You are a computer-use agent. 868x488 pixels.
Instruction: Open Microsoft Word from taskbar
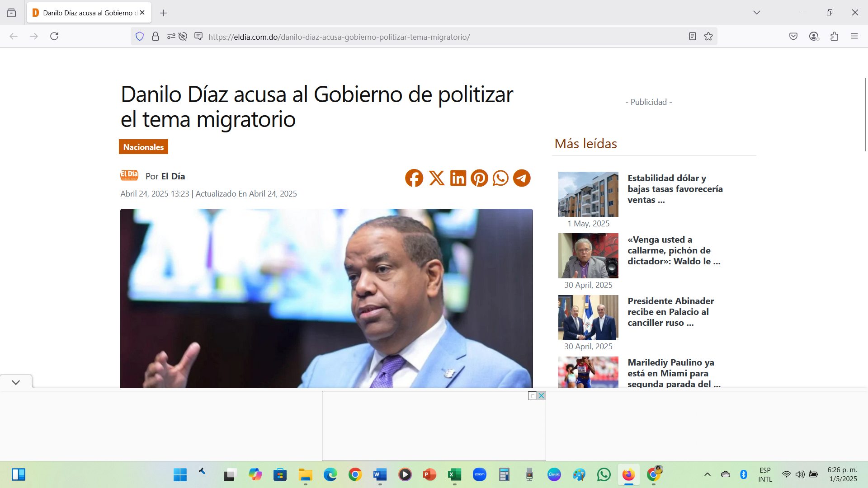coord(380,474)
